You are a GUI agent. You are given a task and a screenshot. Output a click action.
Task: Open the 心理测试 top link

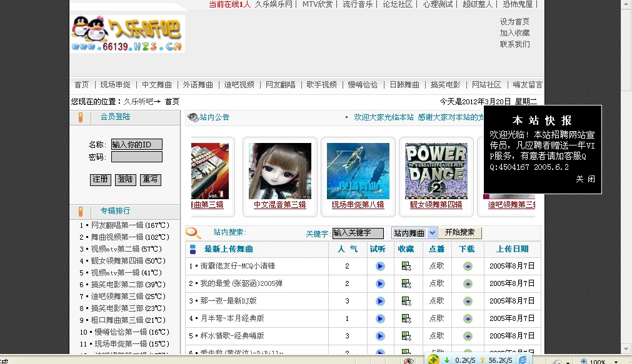438,4
